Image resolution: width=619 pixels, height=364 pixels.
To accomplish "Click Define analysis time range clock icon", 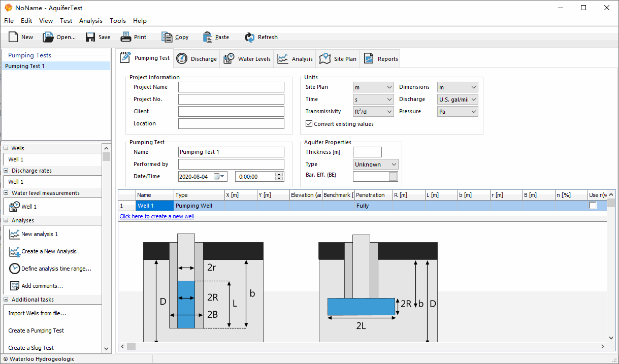I will click(15, 269).
